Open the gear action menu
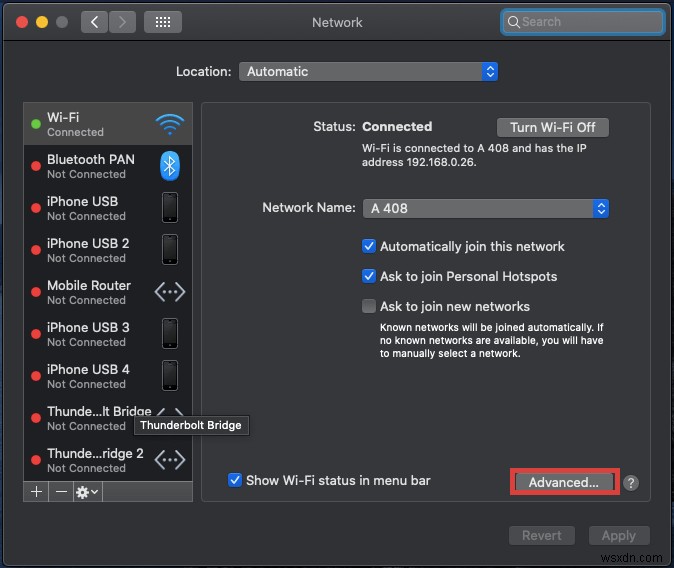This screenshot has height=568, width=674. tap(87, 492)
